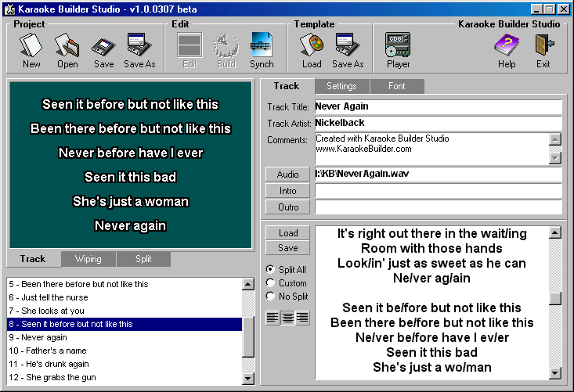This screenshot has width=574, height=392.
Task: Select line 12 - She grabs the gun
Action: point(125,377)
